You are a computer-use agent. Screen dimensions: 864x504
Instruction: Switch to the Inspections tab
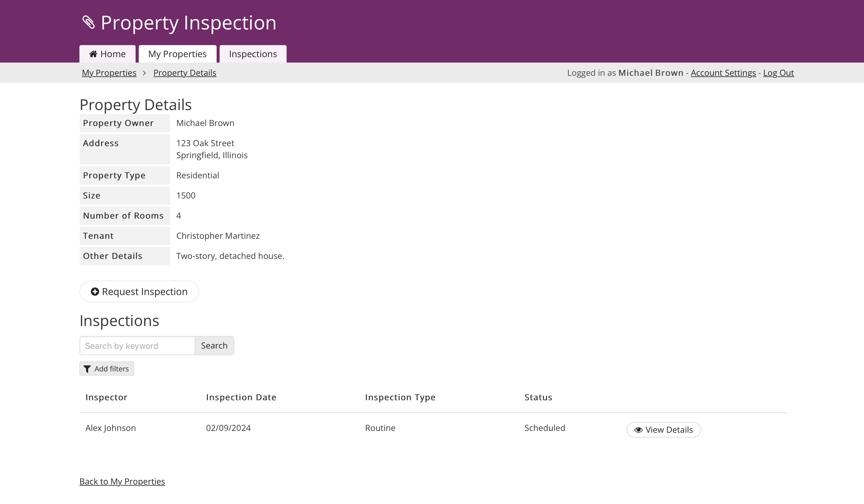coord(253,54)
